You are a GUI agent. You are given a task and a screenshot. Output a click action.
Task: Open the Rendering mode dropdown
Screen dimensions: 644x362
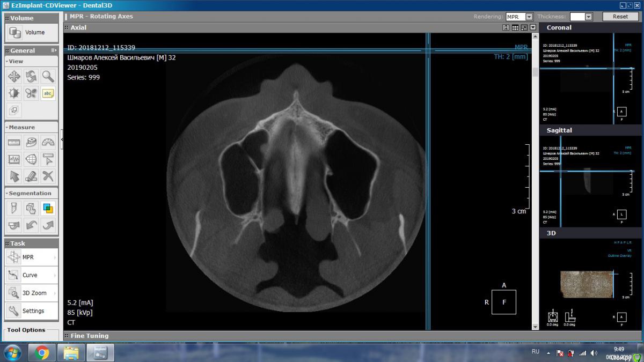529,17
